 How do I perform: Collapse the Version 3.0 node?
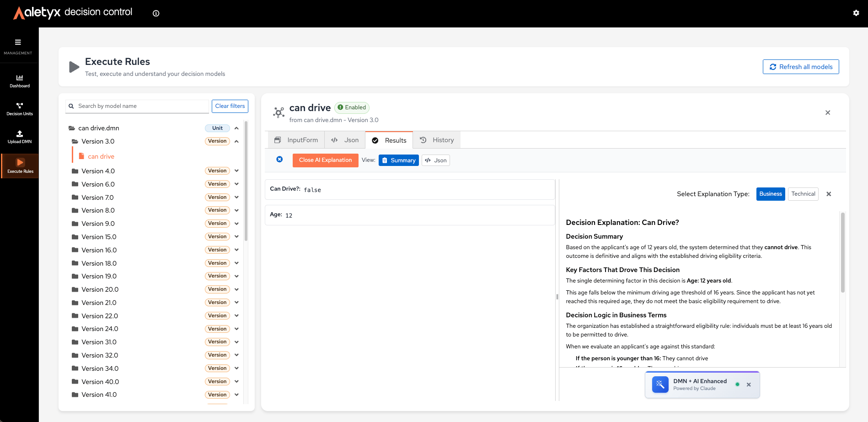tap(236, 141)
